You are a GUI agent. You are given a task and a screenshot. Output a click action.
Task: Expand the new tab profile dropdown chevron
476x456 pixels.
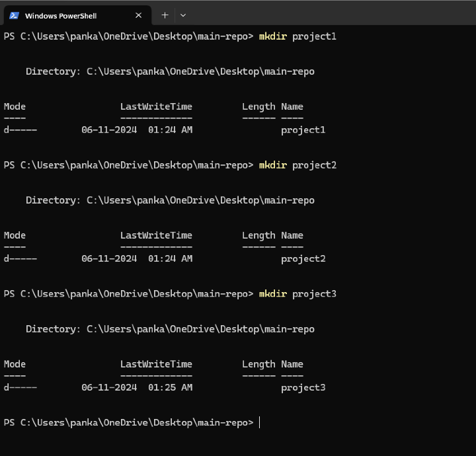click(x=183, y=15)
